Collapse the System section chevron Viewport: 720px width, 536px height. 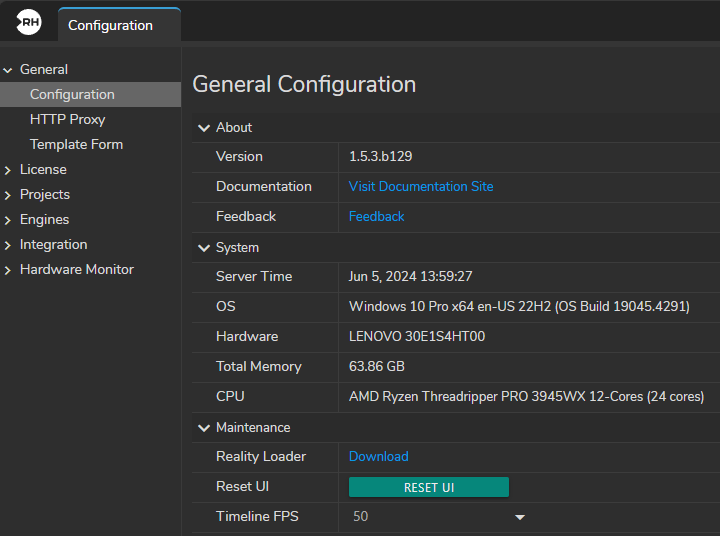click(204, 248)
